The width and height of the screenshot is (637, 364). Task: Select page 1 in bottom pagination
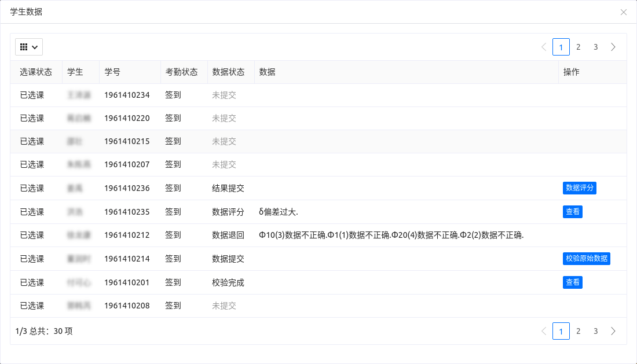click(561, 331)
